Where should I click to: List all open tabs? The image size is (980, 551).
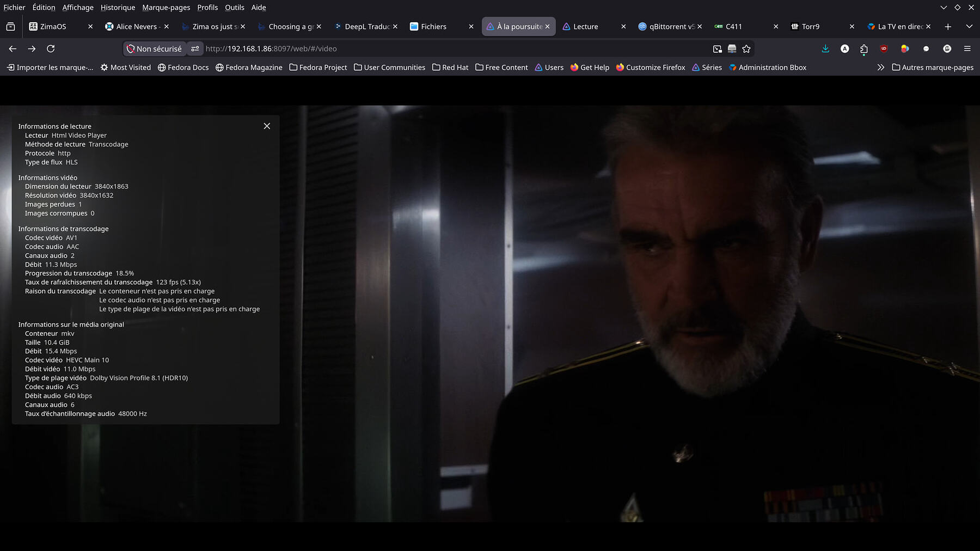(969, 27)
